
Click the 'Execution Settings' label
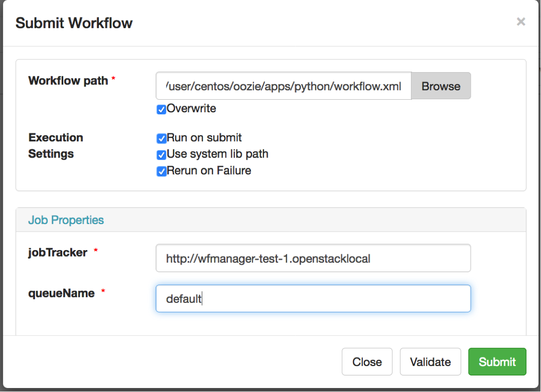[55, 145]
